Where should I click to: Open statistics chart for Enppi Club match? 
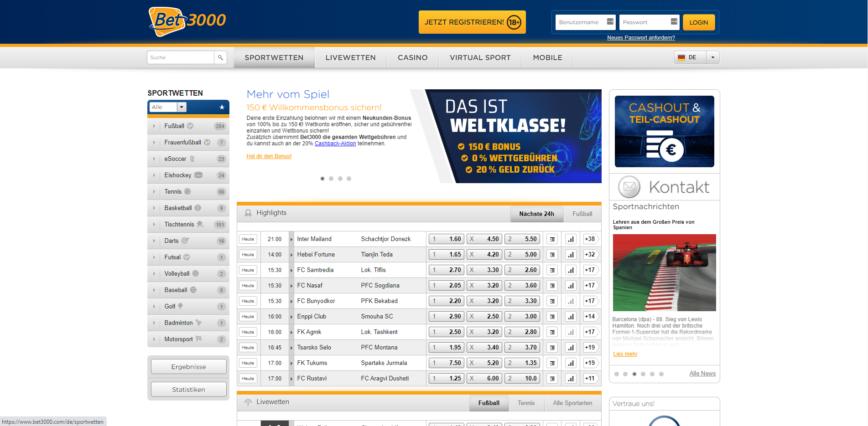571,317
